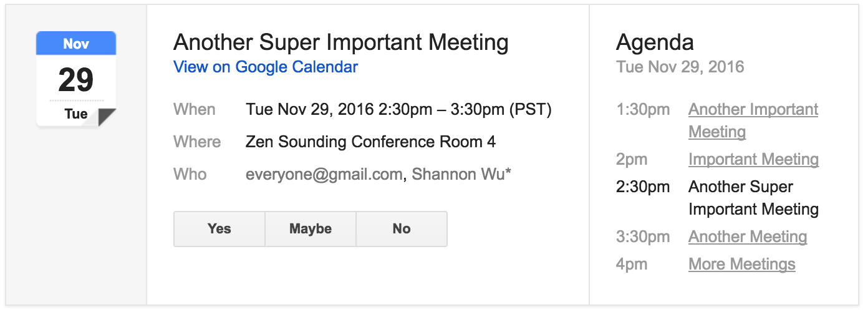The image size is (868, 312).
Task: Click the Shannon Wu attendee name
Action: 460,174
